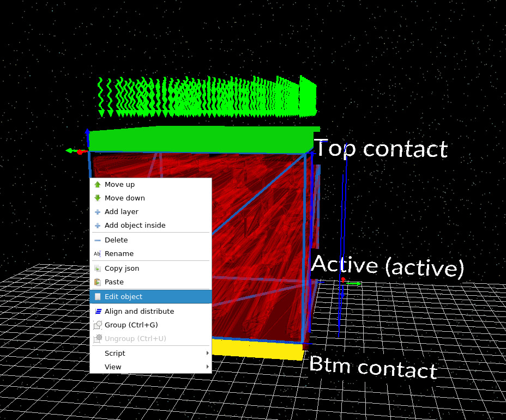Click the Paste clipboard icon

pos(98,282)
